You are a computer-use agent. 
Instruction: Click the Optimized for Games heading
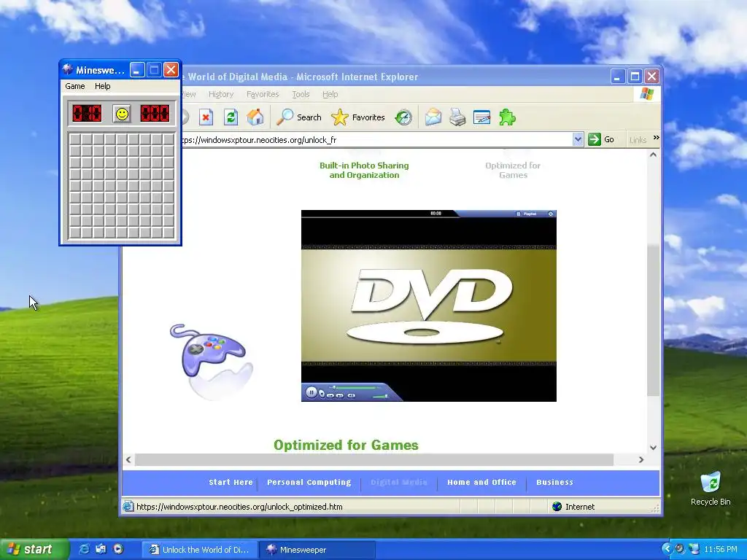[346, 445]
